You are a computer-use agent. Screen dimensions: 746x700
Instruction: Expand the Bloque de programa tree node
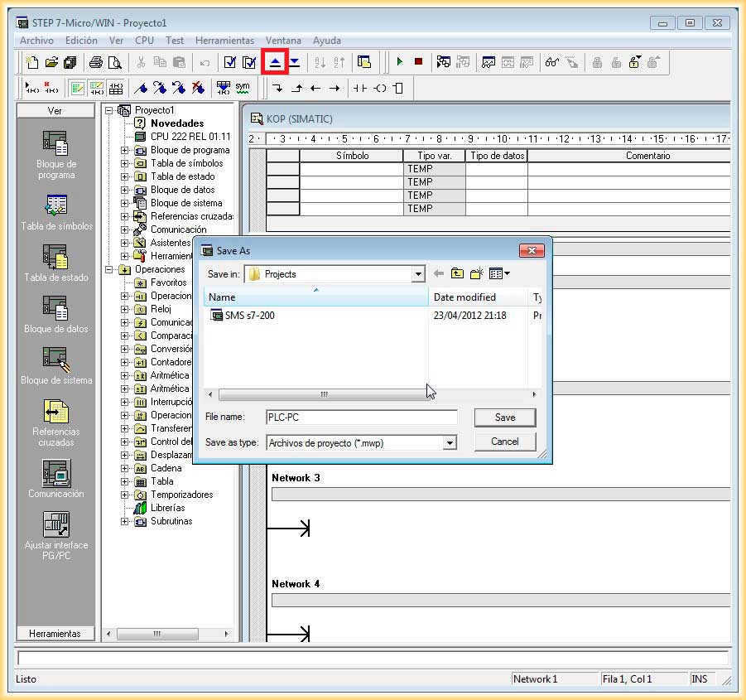(x=125, y=150)
